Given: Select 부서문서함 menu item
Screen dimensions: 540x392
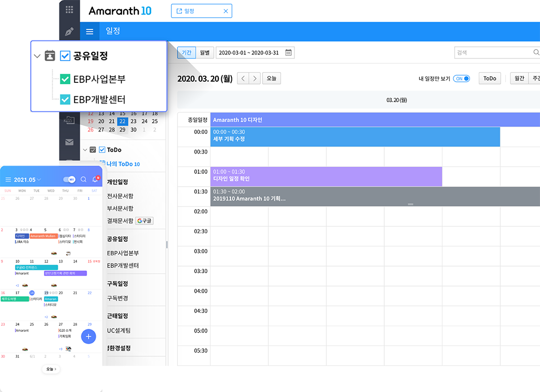Looking at the screenshot, I should [120, 209].
